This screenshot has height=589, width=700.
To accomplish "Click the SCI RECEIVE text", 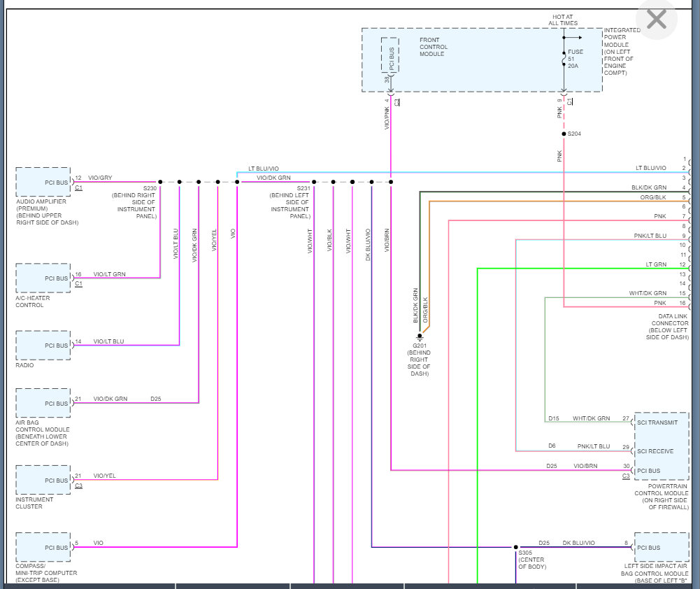I will (x=655, y=451).
